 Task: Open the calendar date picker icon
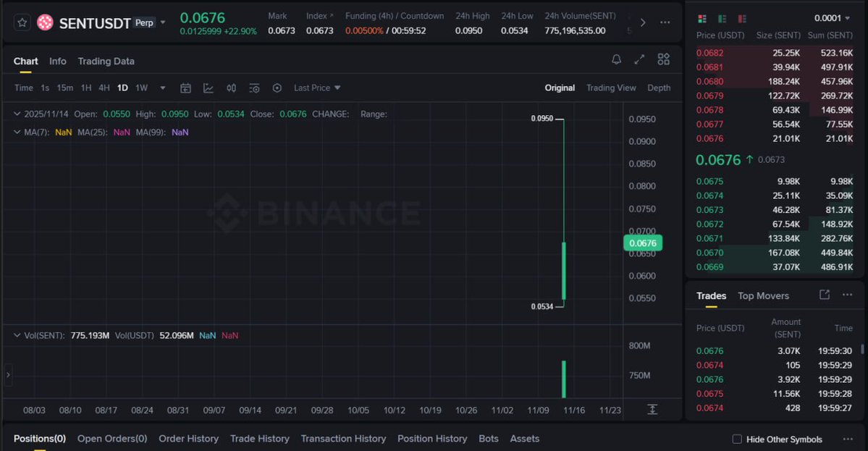coord(185,88)
